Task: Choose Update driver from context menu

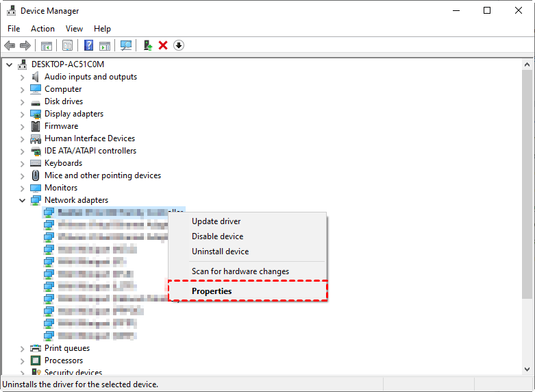Action: [x=247, y=221]
